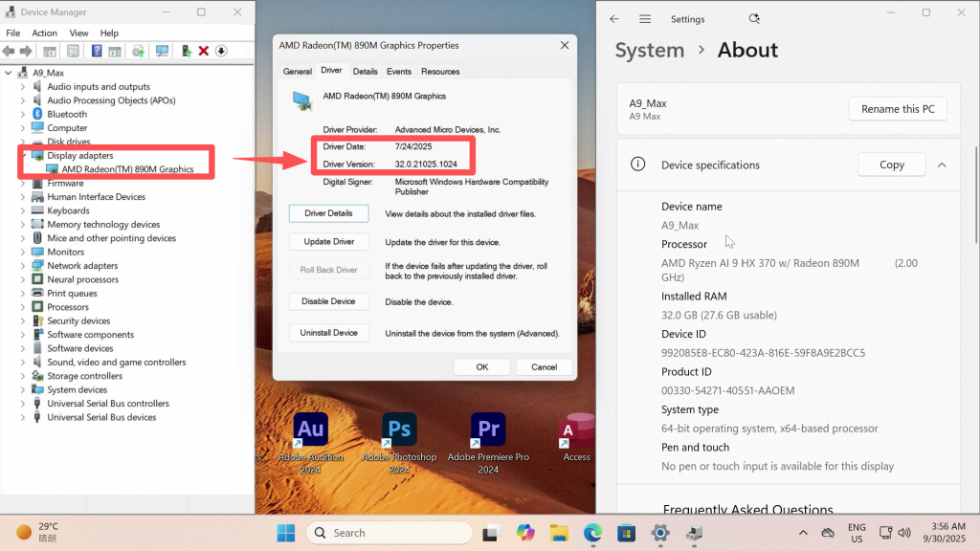Click the Rename this PC button
This screenshot has height=551, width=980.
[x=897, y=109]
